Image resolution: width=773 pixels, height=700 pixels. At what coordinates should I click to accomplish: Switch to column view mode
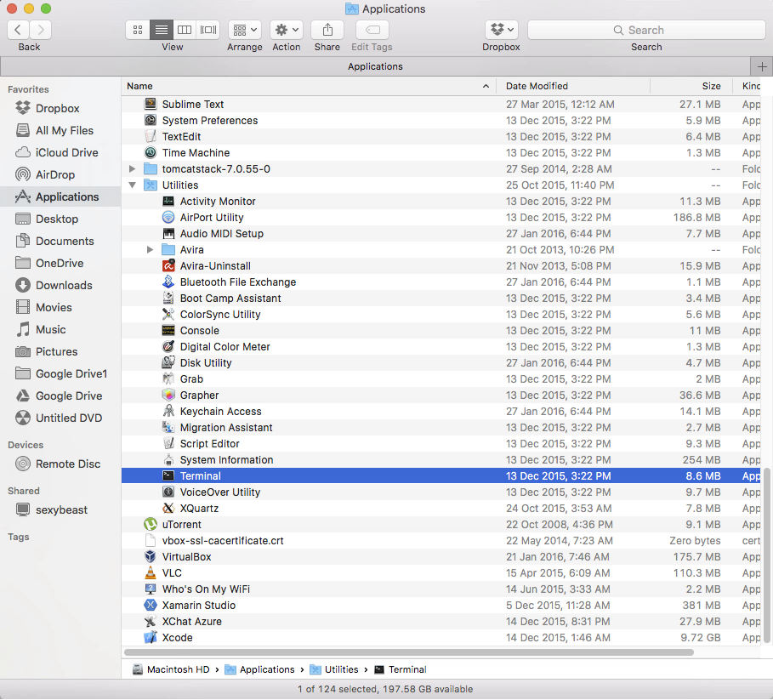[185, 30]
